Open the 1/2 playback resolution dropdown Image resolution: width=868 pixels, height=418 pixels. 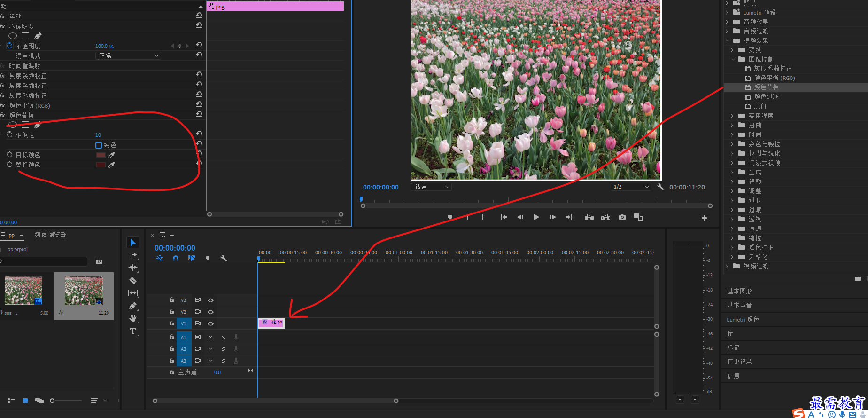coord(631,187)
